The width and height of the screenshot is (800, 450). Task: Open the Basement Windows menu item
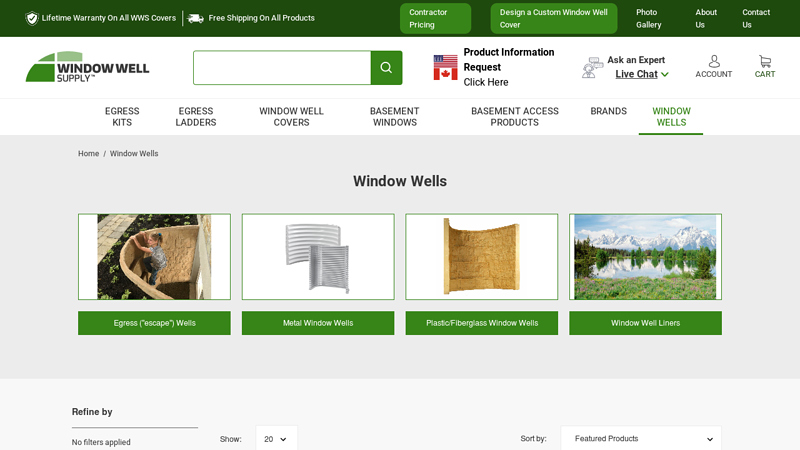(x=394, y=117)
